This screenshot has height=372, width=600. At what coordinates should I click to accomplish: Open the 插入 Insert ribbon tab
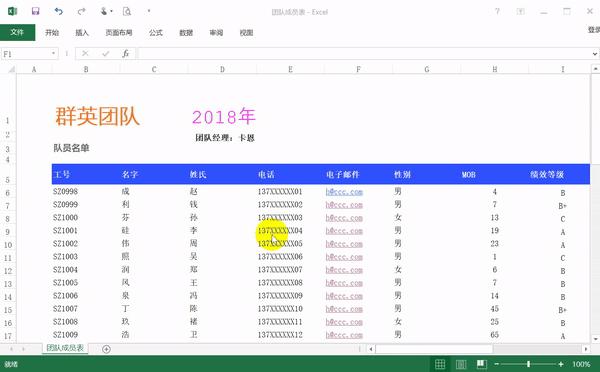tap(82, 33)
